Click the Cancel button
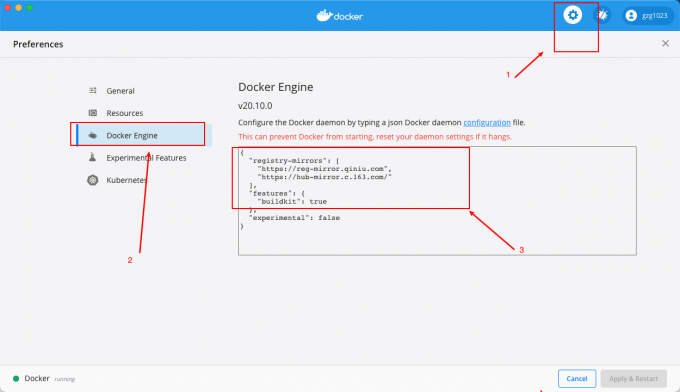680x392 pixels. 577,379
